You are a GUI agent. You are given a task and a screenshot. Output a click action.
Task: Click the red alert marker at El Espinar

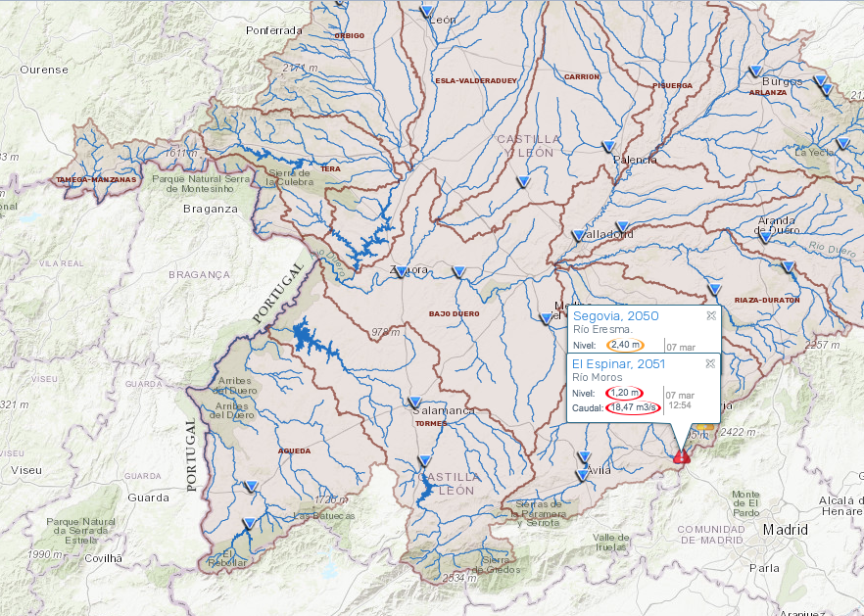[x=682, y=456]
